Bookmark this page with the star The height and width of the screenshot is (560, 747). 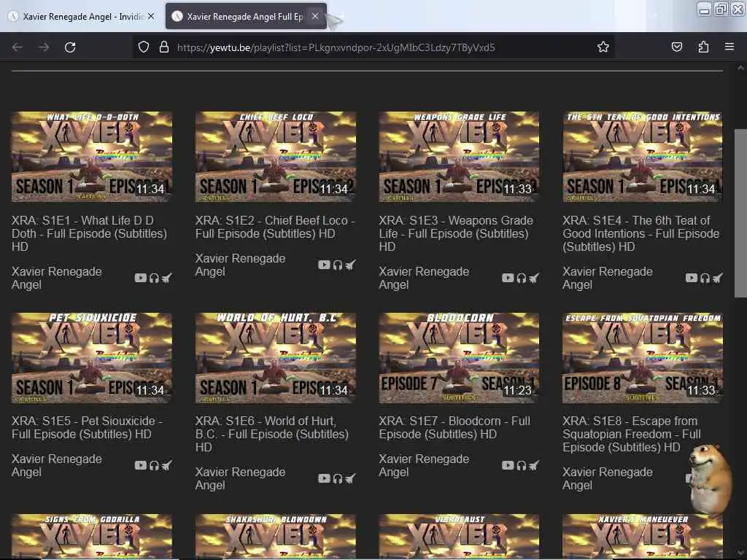[x=603, y=47]
